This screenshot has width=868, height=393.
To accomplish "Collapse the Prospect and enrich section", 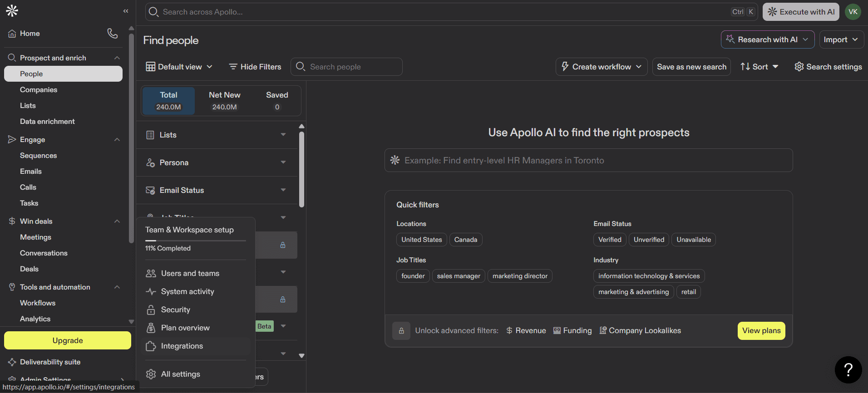I will pyautogui.click(x=117, y=58).
